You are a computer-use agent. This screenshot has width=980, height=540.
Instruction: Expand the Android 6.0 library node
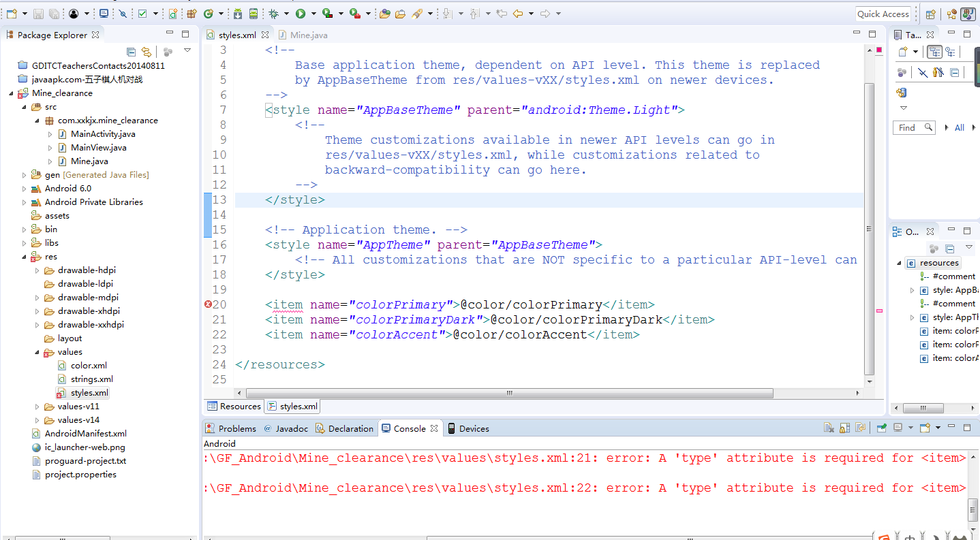point(25,189)
